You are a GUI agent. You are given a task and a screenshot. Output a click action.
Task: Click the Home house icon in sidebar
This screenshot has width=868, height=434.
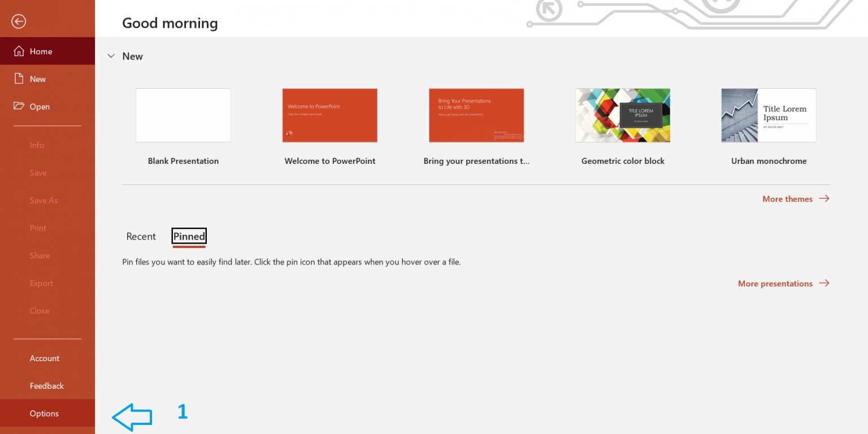click(19, 51)
